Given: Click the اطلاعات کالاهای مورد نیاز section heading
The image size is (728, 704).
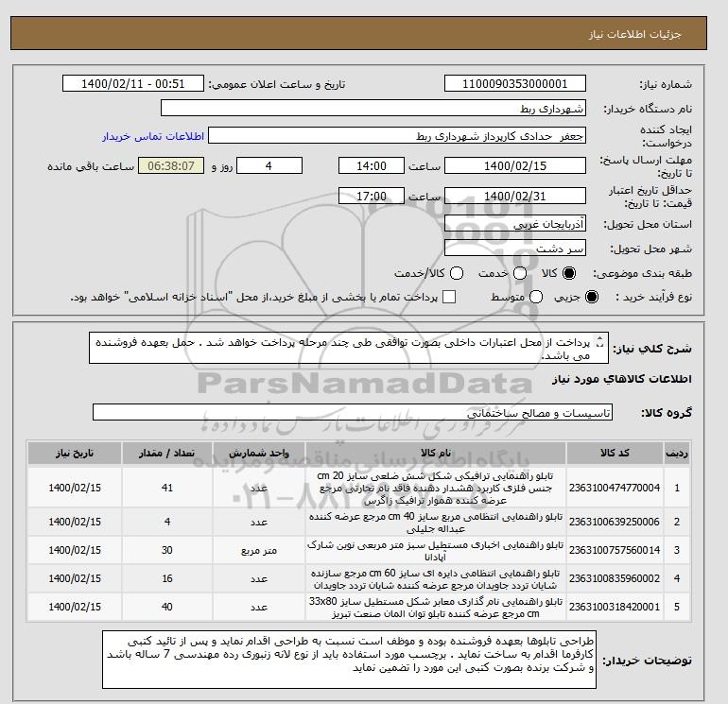Looking at the screenshot, I should [622, 379].
